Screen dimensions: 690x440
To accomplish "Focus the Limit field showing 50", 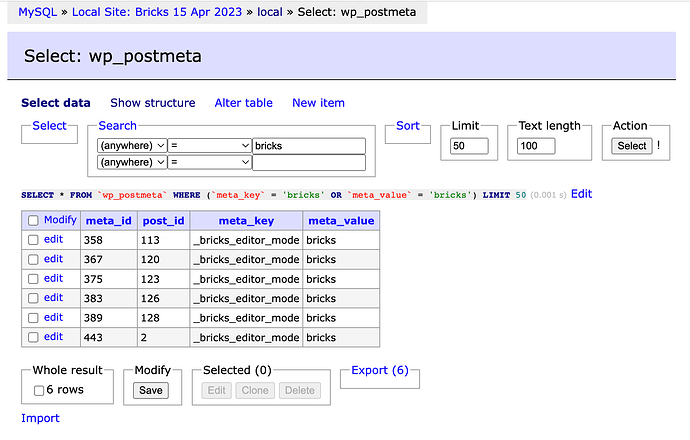I will click(469, 146).
